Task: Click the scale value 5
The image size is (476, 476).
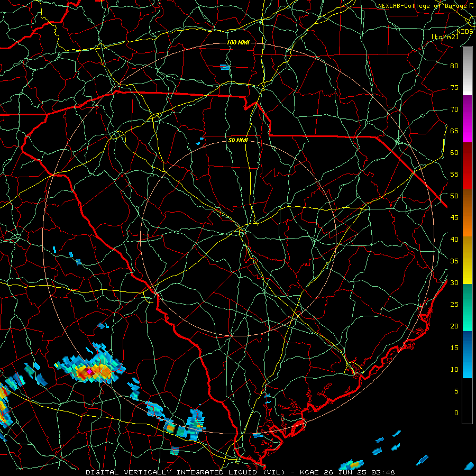Action: click(x=456, y=391)
